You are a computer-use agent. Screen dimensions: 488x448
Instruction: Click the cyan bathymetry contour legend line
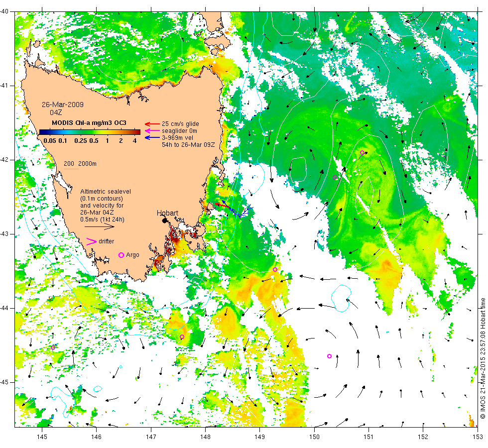click(x=71, y=169)
